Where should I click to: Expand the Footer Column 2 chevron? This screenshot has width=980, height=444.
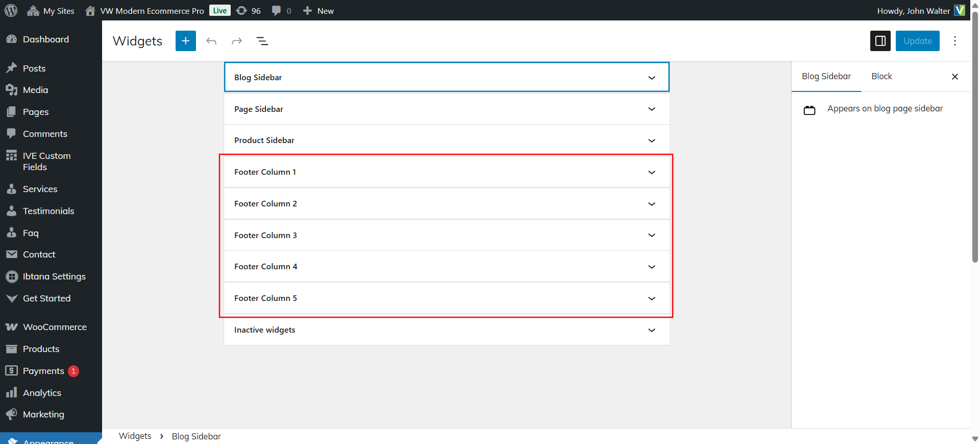652,204
